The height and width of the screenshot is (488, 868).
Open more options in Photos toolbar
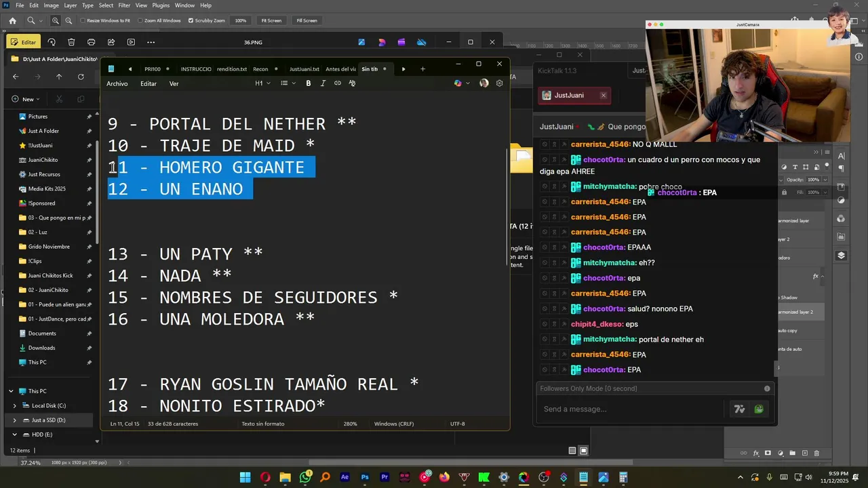pos(151,42)
